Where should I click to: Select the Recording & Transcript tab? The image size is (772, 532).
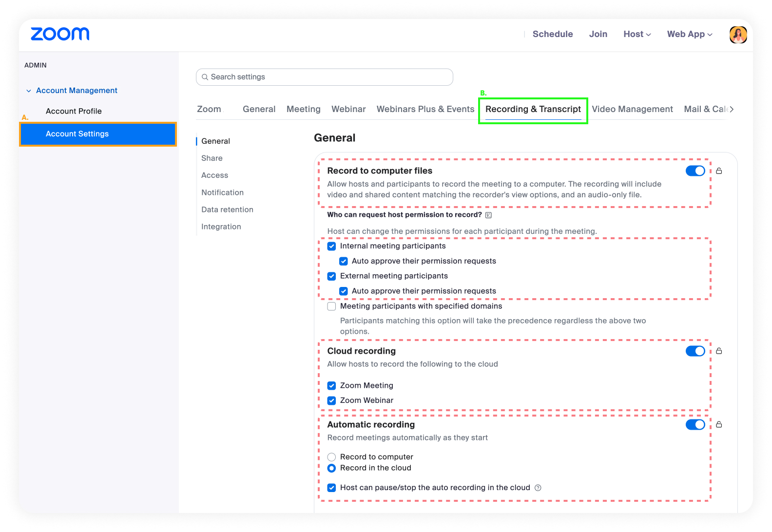pos(533,109)
